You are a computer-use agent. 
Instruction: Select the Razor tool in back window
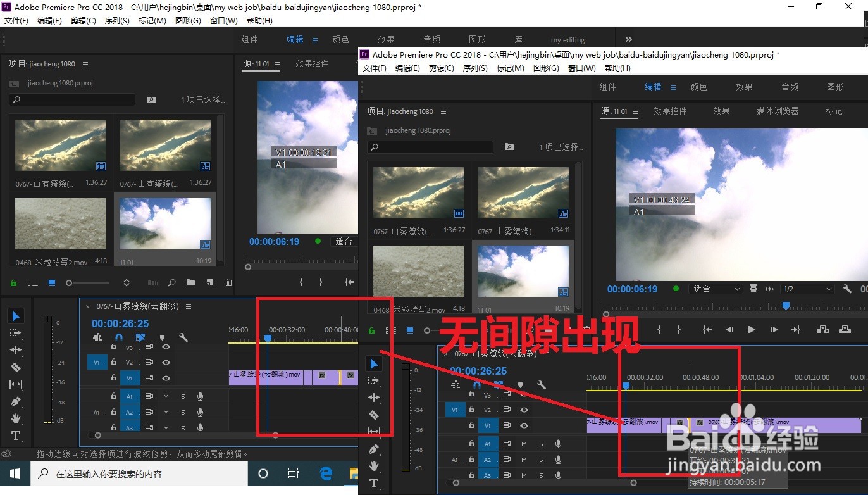tap(16, 367)
